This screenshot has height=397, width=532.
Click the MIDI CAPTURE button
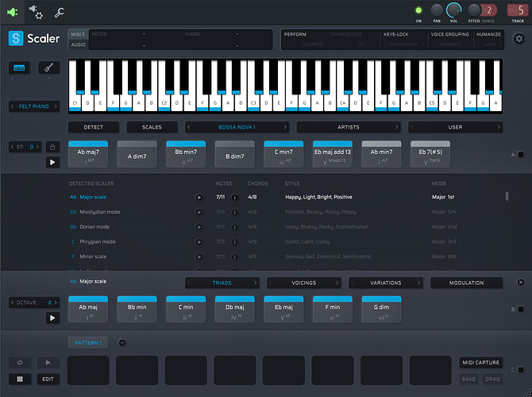480,363
